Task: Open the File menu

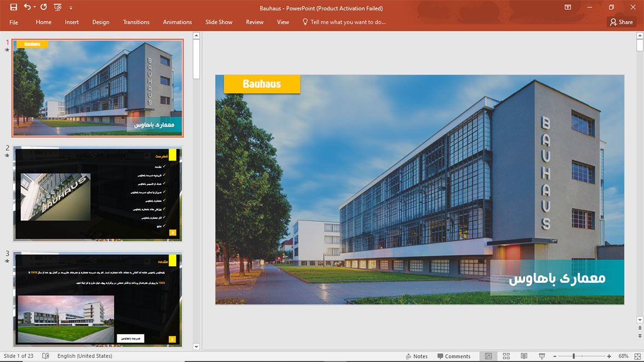Action: [x=14, y=22]
